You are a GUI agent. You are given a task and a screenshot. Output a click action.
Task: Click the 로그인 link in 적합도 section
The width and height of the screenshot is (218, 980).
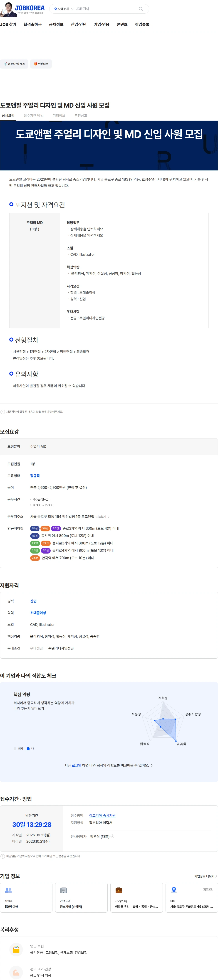(x=77, y=766)
